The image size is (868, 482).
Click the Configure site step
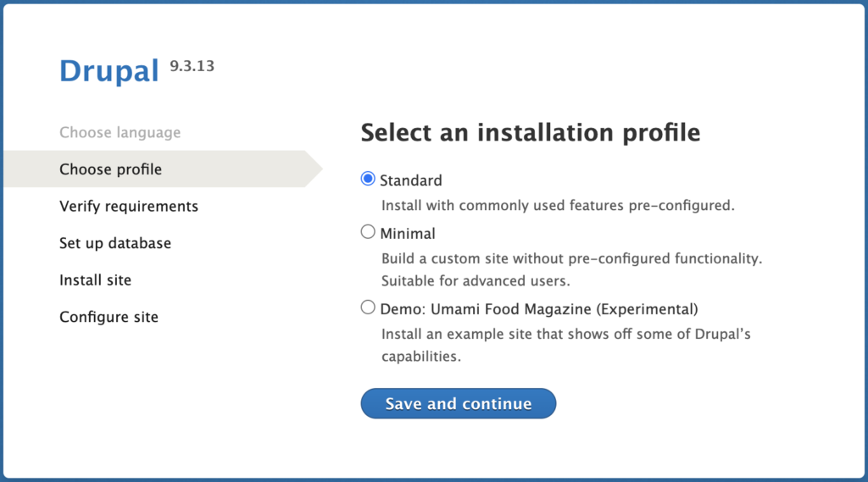pyautogui.click(x=109, y=317)
